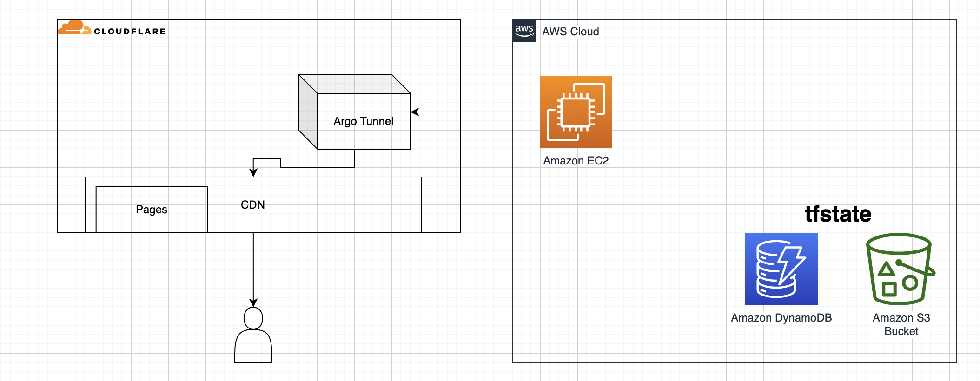The image size is (980, 381).
Task: Select the bold tfstate heading
Action: [x=838, y=214]
